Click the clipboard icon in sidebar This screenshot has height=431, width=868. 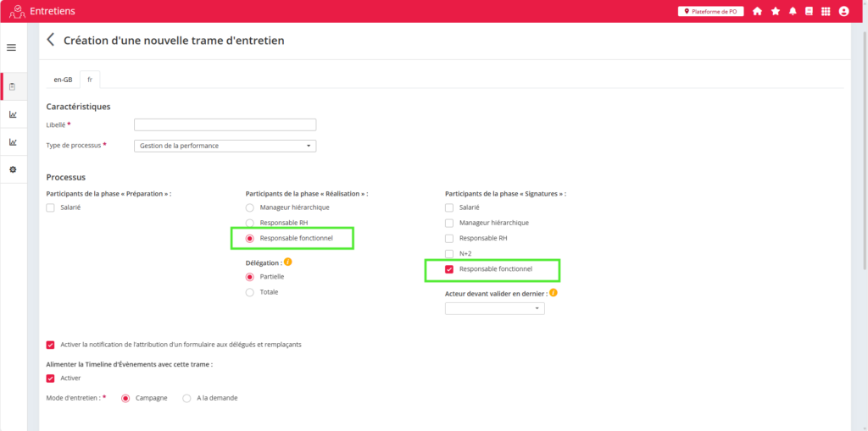pyautogui.click(x=13, y=86)
